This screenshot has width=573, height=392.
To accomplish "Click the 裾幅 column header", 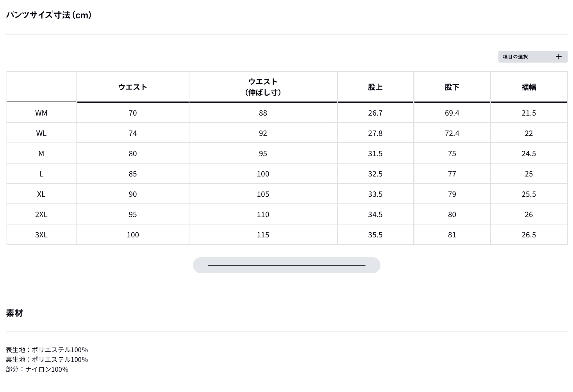I will [x=528, y=87].
